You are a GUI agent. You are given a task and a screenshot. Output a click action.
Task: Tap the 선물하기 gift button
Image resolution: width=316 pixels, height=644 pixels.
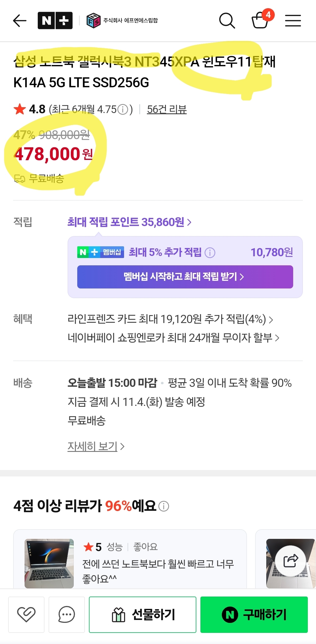142,614
